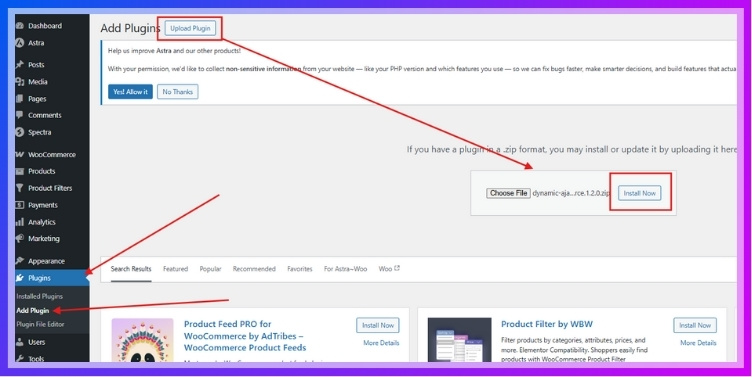Click the Marketing megaphone icon

20,238
